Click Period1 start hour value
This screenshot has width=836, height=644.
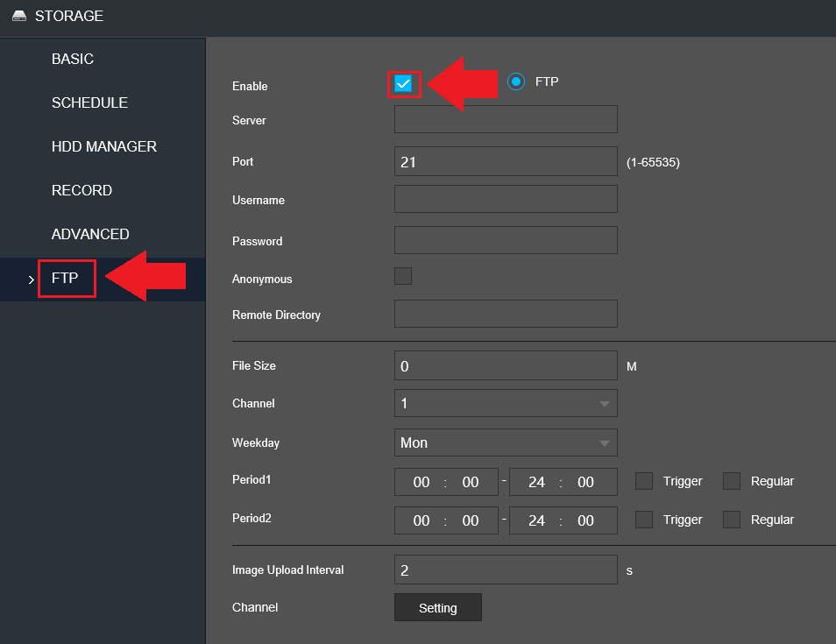422,482
